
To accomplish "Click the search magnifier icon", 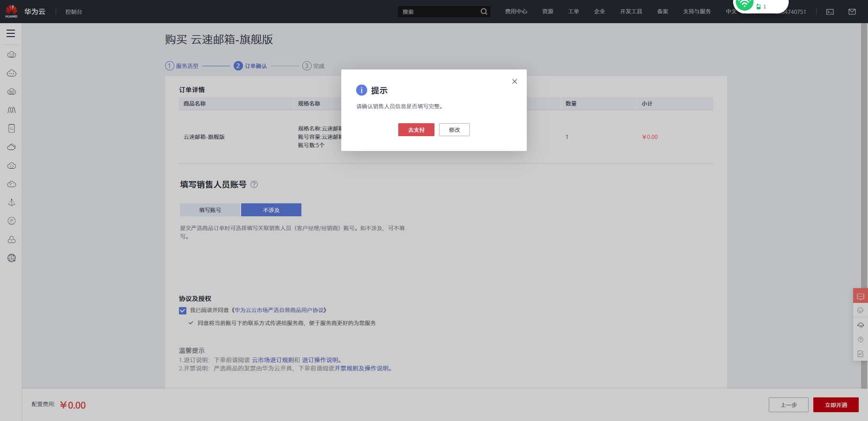I will 484,12.
